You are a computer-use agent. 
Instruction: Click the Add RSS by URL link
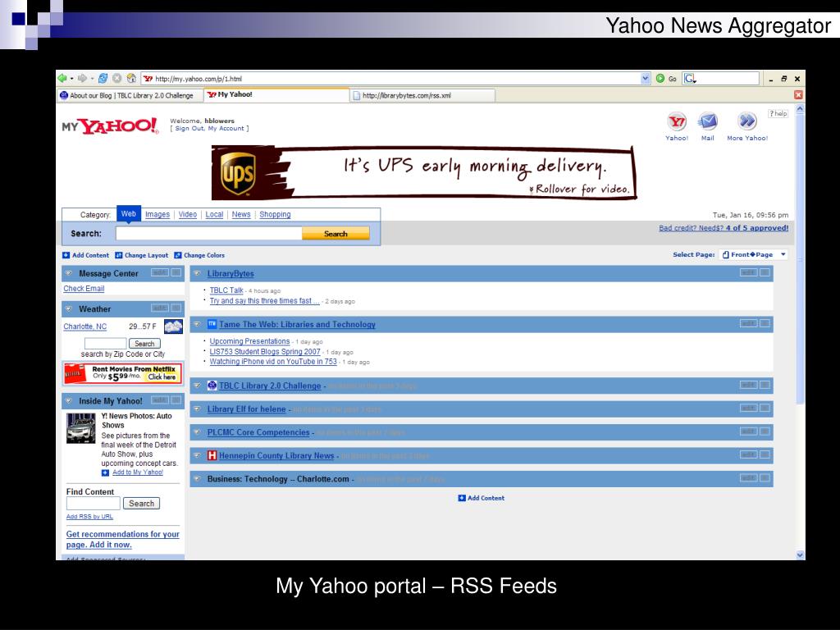click(x=89, y=517)
